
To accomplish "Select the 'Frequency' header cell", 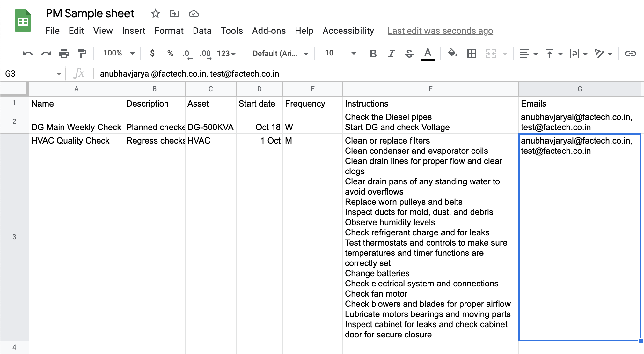I will [x=313, y=104].
